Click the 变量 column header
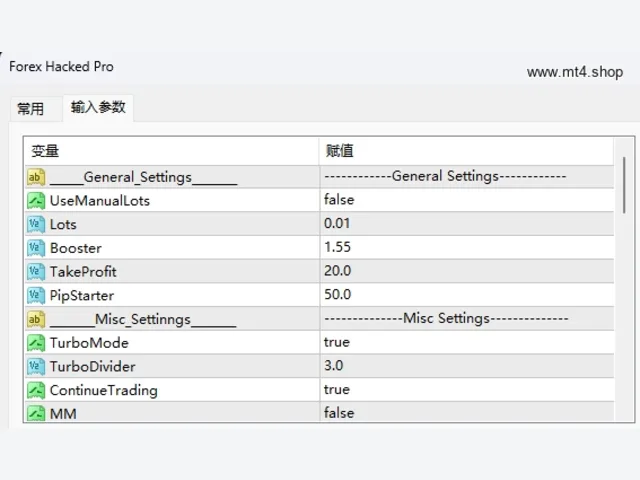This screenshot has height=480, width=640. tap(171, 151)
